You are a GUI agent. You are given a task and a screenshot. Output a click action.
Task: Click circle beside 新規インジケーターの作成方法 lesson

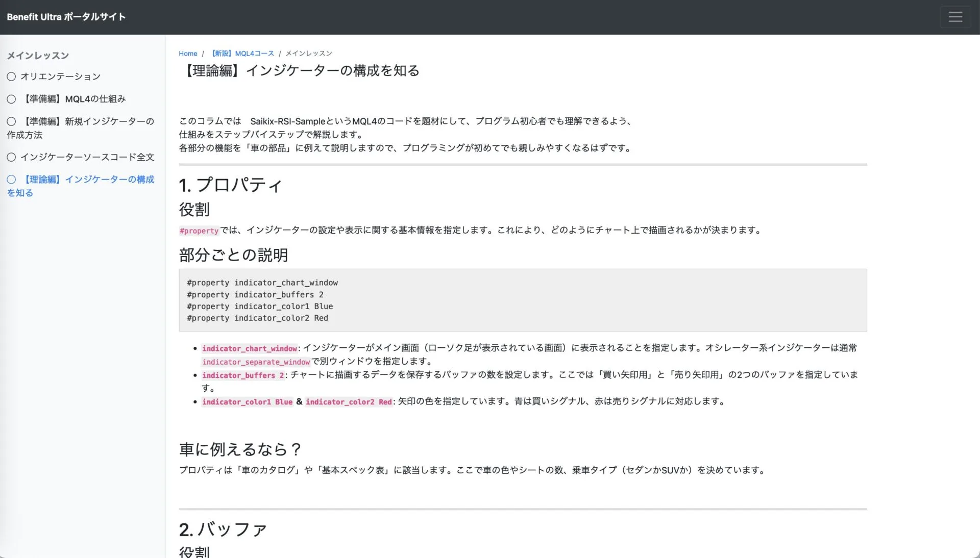pos(11,121)
